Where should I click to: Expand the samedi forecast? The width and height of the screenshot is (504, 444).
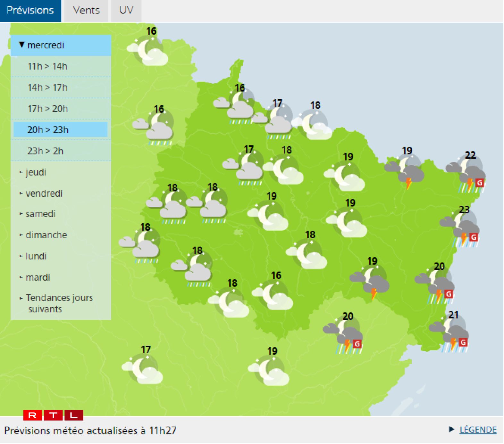(x=40, y=214)
